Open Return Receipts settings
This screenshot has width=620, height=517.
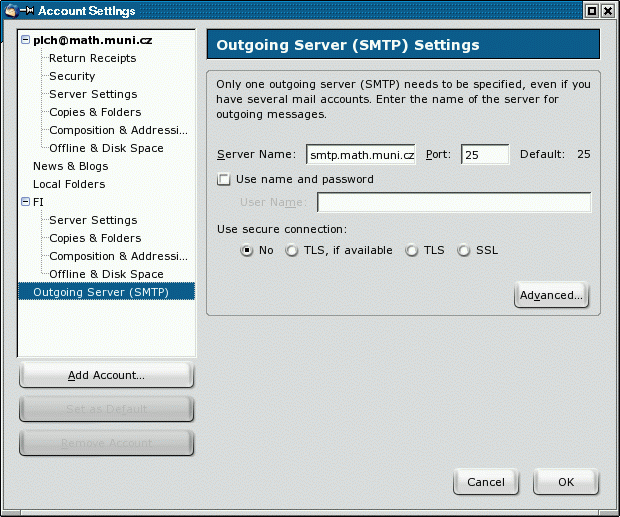coord(93,58)
